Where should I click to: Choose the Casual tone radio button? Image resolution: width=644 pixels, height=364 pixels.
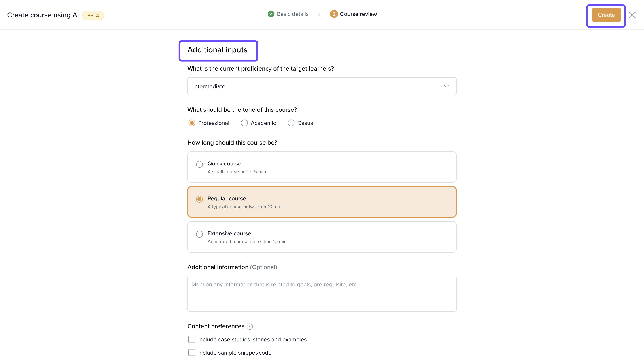pyautogui.click(x=291, y=123)
